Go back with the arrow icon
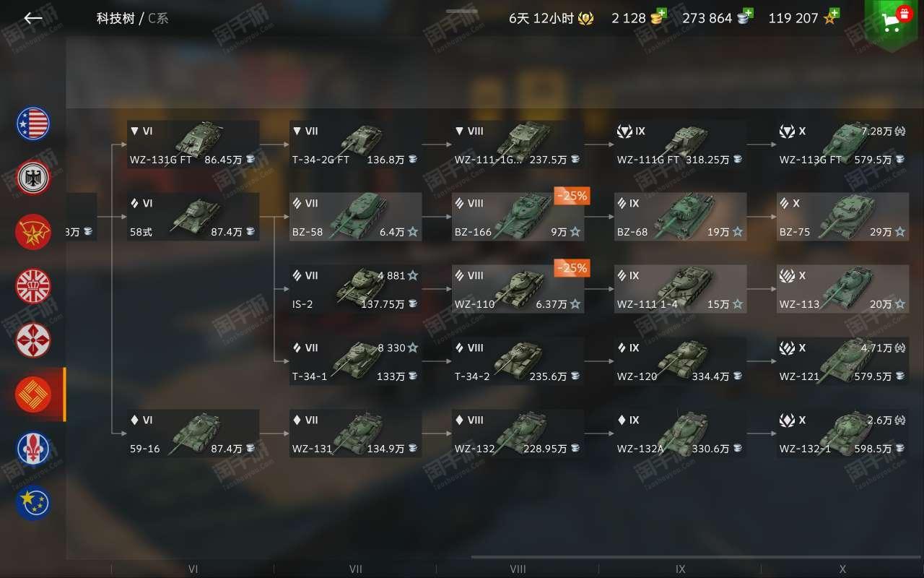 point(33,19)
